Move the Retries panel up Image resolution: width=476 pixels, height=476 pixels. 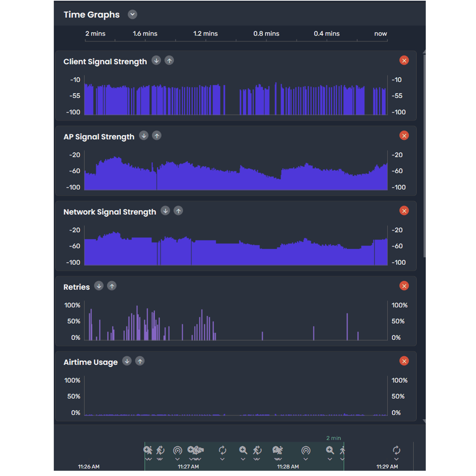click(112, 286)
